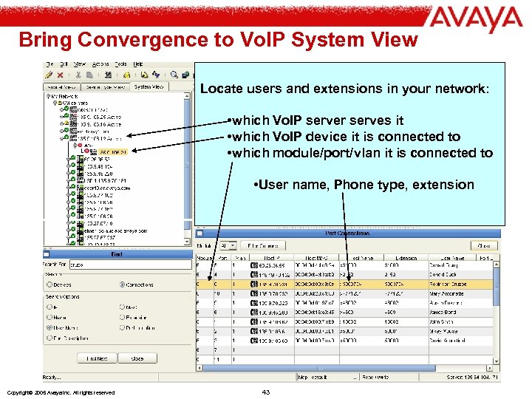This screenshot has height=399, width=532.
Task: Switch to the Device Type View tab
Action: [106, 87]
